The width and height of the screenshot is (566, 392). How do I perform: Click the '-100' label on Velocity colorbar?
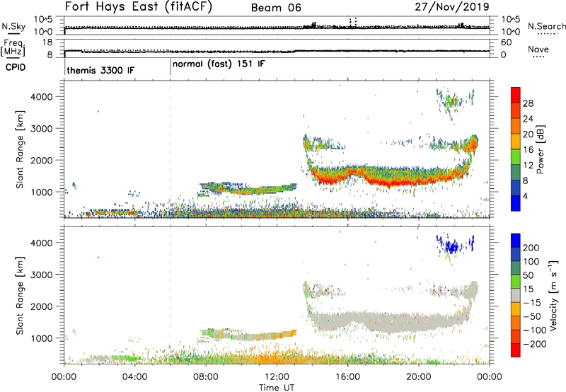535,330
